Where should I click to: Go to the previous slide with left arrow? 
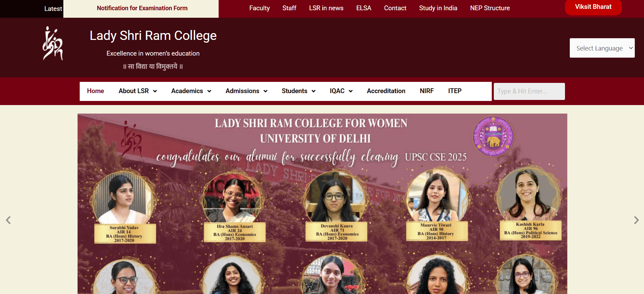tap(8, 220)
